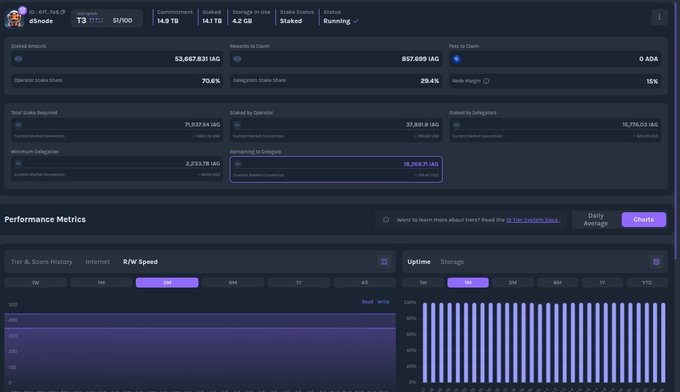Screen dimensions: 680x392
Task: Click the 0 ADA fees value
Action: pos(648,59)
